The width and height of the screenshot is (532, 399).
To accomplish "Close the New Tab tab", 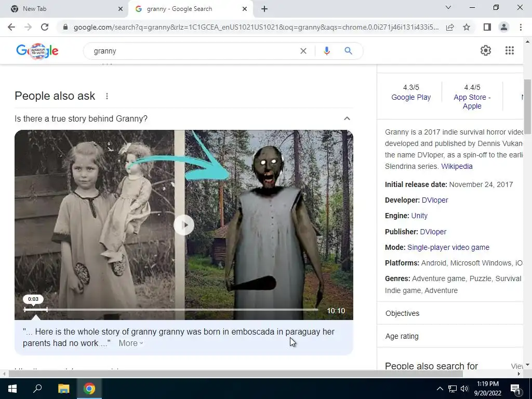I will (121, 9).
